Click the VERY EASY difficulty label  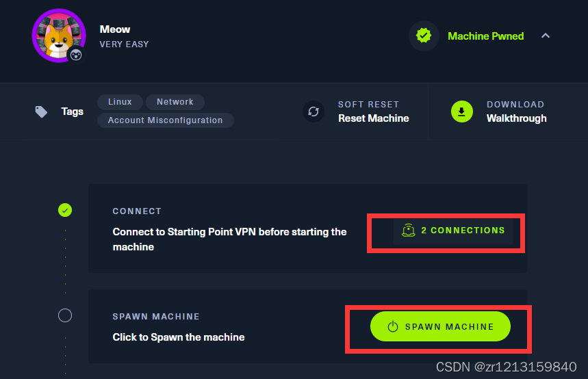124,44
